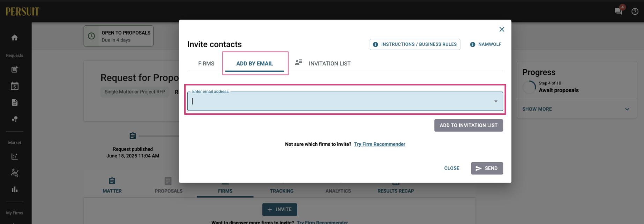The width and height of the screenshot is (644, 224).
Task: Open the help question mark icon
Action: (x=635, y=12)
